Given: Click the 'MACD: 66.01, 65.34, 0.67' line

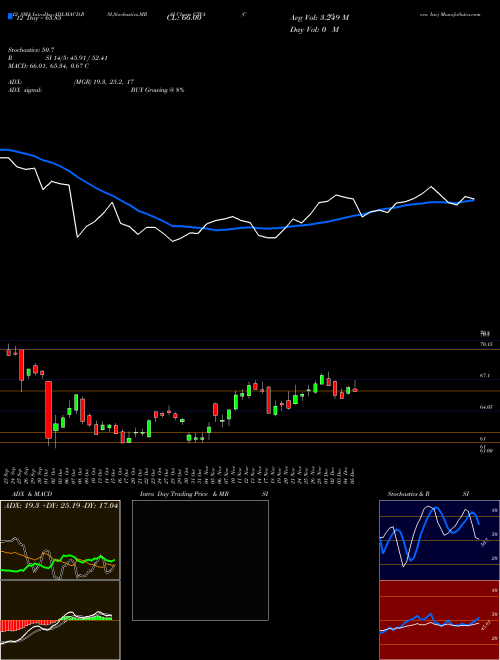Looking at the screenshot, I should [48, 66].
